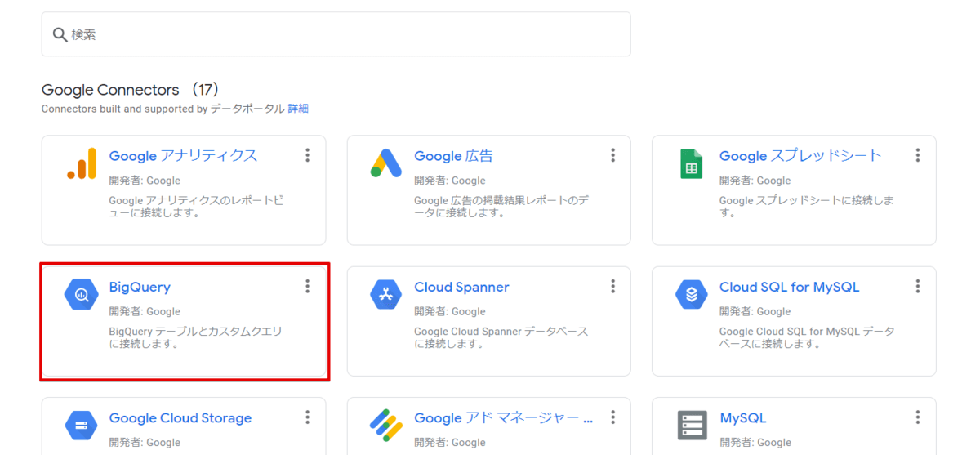The image size is (980, 455).
Task: Open the Cloud Spanner card three-dot menu
Action: (x=612, y=286)
